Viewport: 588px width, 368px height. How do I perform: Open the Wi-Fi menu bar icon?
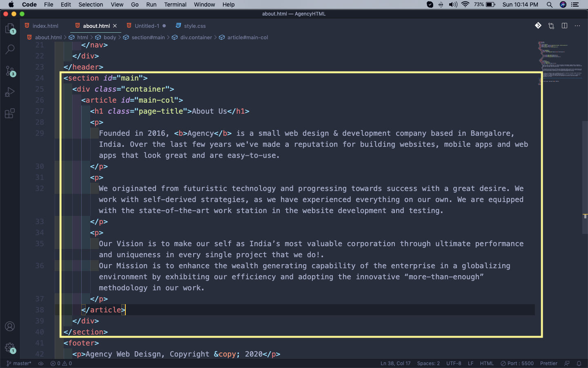pyautogui.click(x=465, y=4)
